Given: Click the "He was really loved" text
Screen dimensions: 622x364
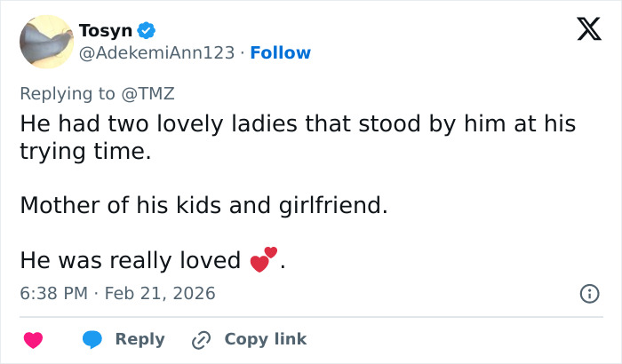Looking at the screenshot, I should (131, 261).
